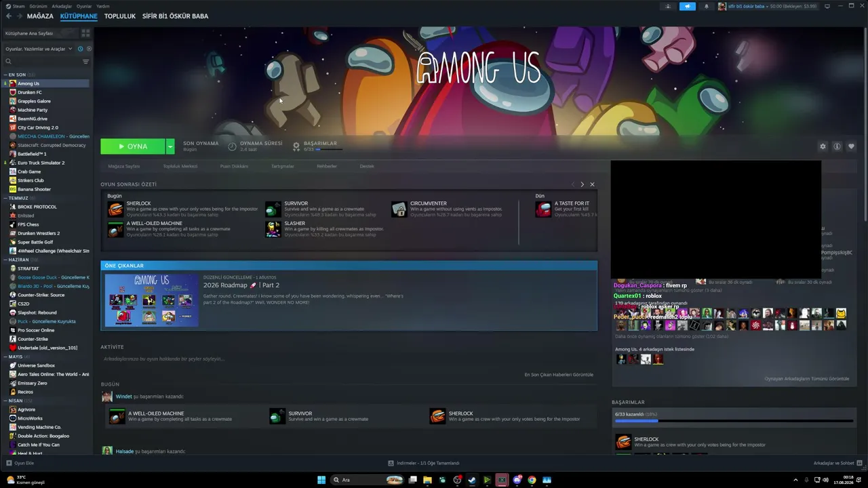Open the Görünüm menu
868x488 pixels.
pyautogui.click(x=38, y=6)
